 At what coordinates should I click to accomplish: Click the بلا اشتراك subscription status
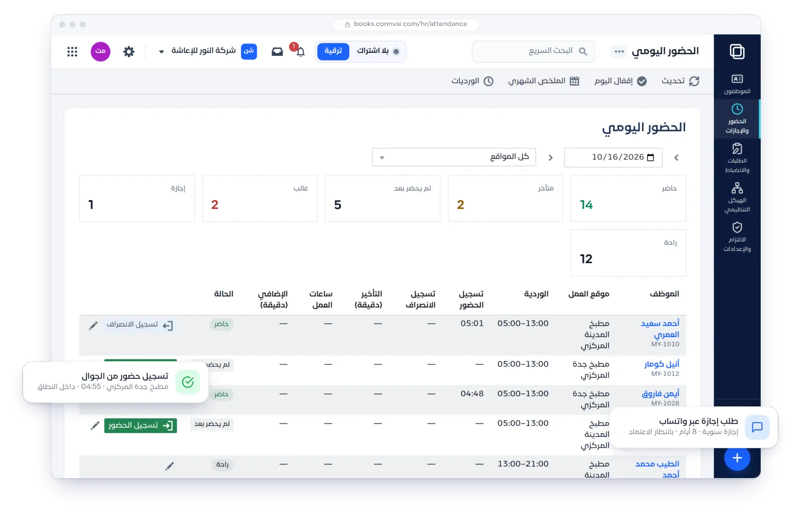pos(378,51)
